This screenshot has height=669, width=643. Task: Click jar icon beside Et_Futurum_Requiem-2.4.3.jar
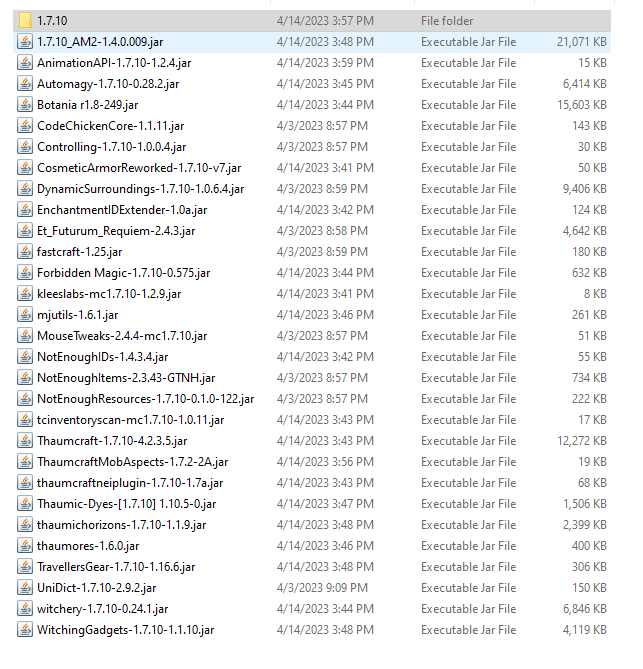tap(25, 231)
